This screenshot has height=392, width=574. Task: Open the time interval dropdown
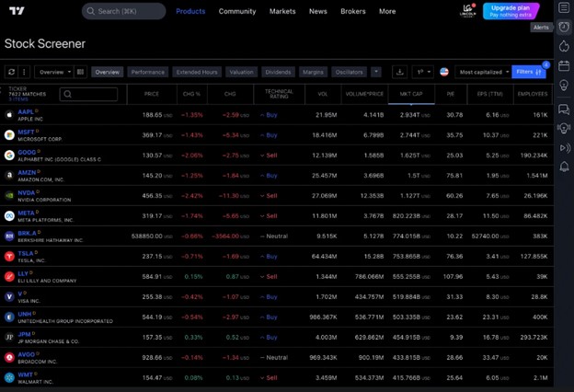423,72
